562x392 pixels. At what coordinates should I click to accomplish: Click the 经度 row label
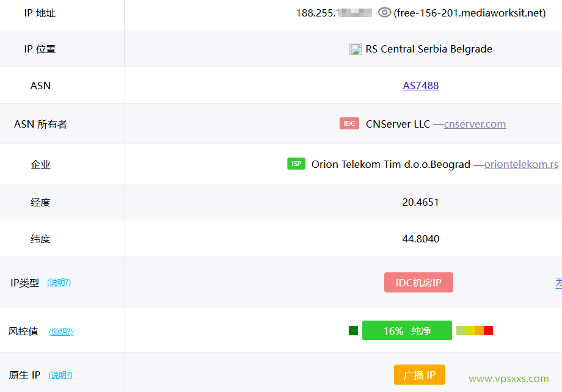click(40, 202)
